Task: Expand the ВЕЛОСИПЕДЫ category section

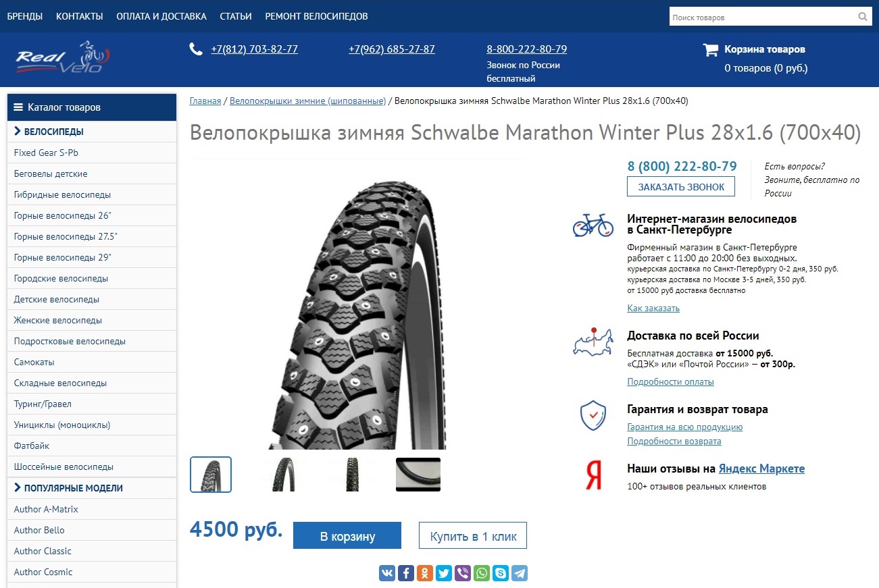Action: (92, 132)
